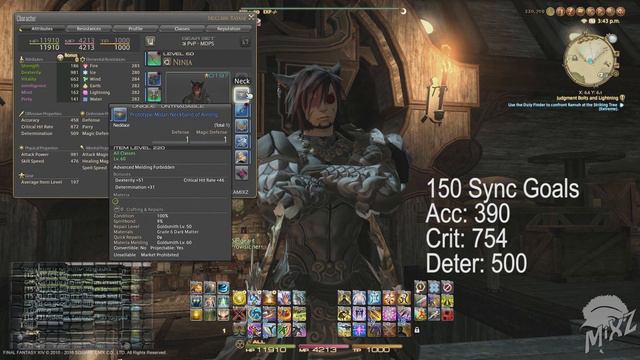Click the X coordinates text under minimap

590,92
